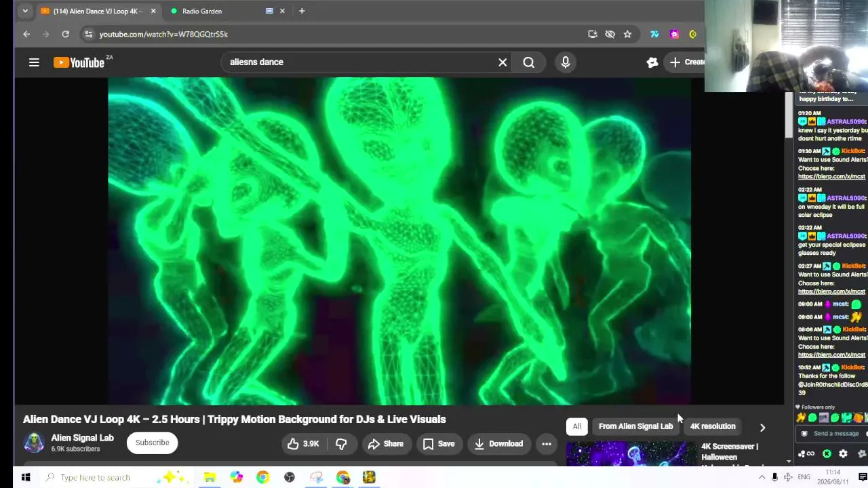Open the Alien Signal Lab channel avatar
Image resolution: width=868 pixels, height=488 pixels.
(34, 443)
